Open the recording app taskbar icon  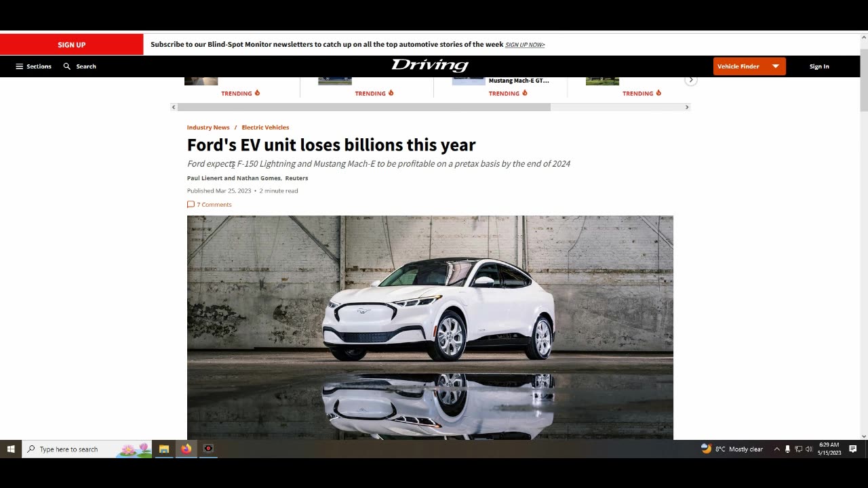click(208, 449)
